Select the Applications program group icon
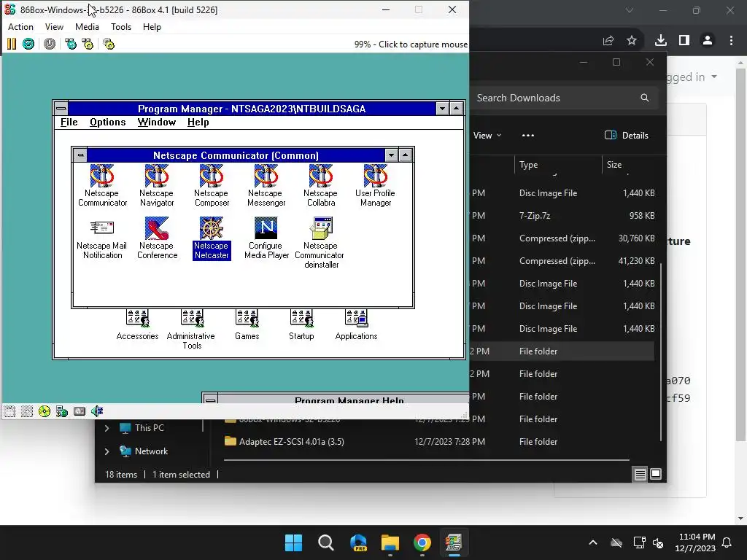Image resolution: width=747 pixels, height=560 pixels. pyautogui.click(x=356, y=324)
